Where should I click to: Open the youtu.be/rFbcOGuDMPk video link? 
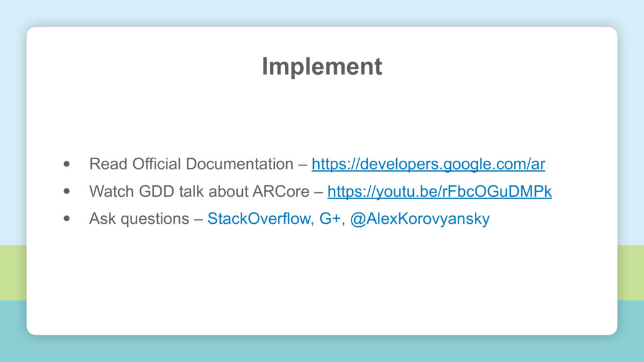tap(440, 191)
